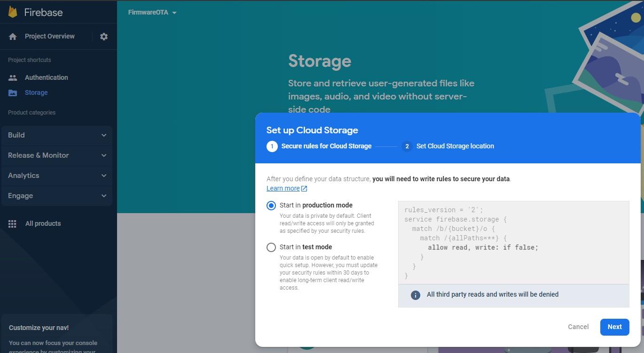Image resolution: width=644 pixels, height=353 pixels.
Task: Click Set Cloud Storage location step
Action: (455, 146)
